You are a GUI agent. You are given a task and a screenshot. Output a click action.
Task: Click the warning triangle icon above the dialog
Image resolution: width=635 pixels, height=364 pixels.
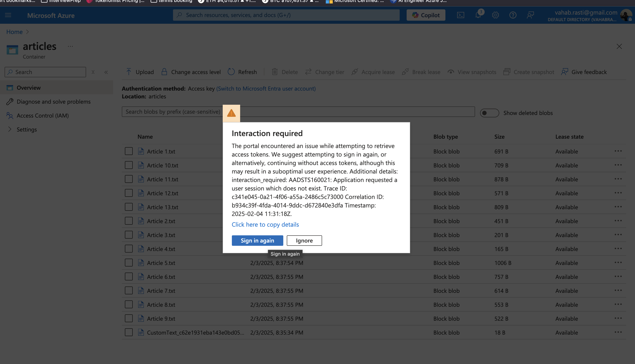[231, 113]
